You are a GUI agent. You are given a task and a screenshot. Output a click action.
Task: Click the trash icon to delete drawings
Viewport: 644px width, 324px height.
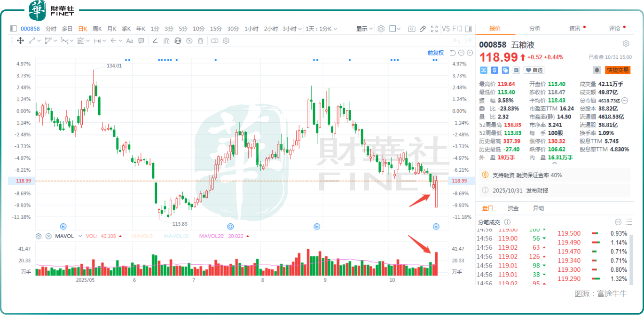(201, 41)
